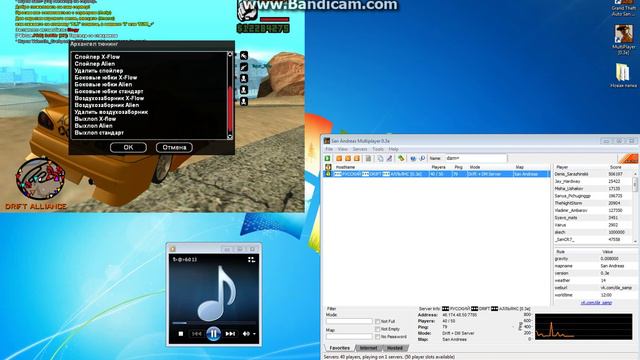Select Спойлер X-Flow in tuning list

[97, 57]
